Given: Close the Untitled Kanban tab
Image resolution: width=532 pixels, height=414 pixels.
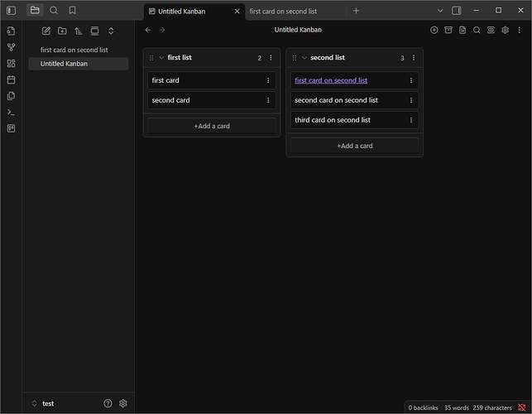Looking at the screenshot, I should [237, 12].
